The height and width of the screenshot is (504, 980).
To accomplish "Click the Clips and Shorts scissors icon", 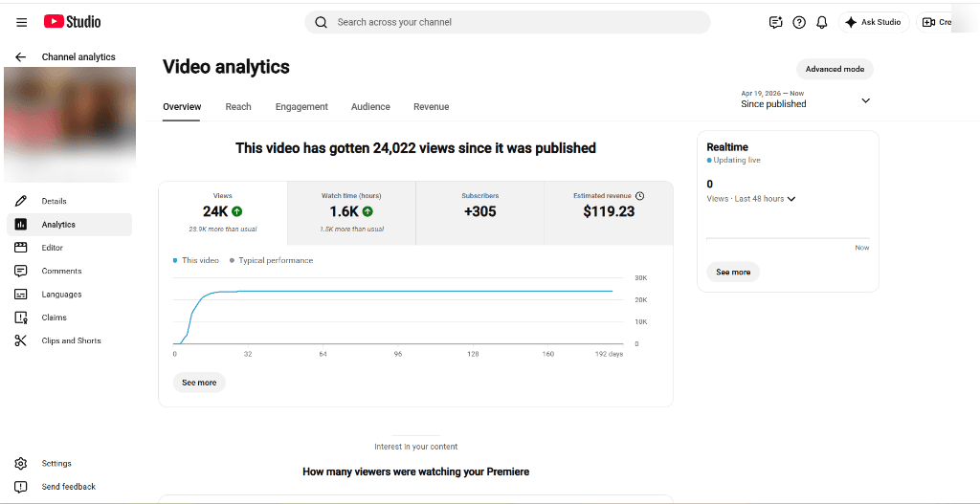I will click(21, 340).
